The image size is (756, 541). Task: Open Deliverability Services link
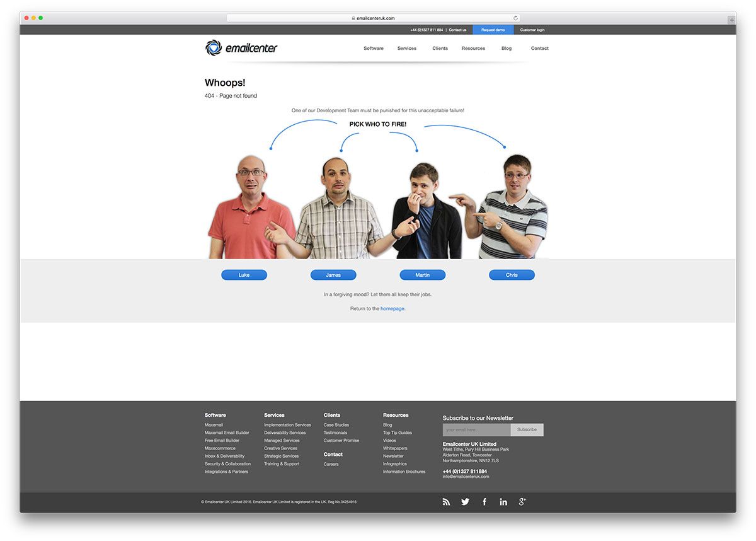pos(285,433)
